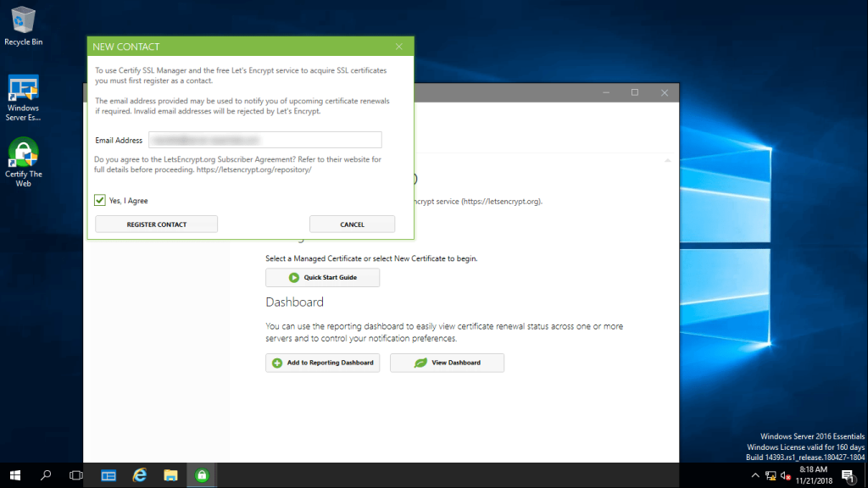Screen dimensions: 868x488
Task: Open File Explorer from the taskbar
Action: coord(170,475)
